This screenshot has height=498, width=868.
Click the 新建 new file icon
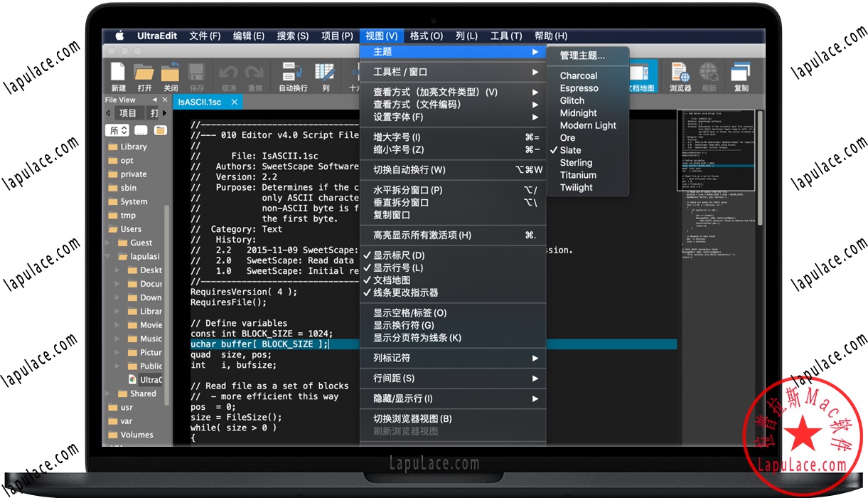tap(118, 73)
